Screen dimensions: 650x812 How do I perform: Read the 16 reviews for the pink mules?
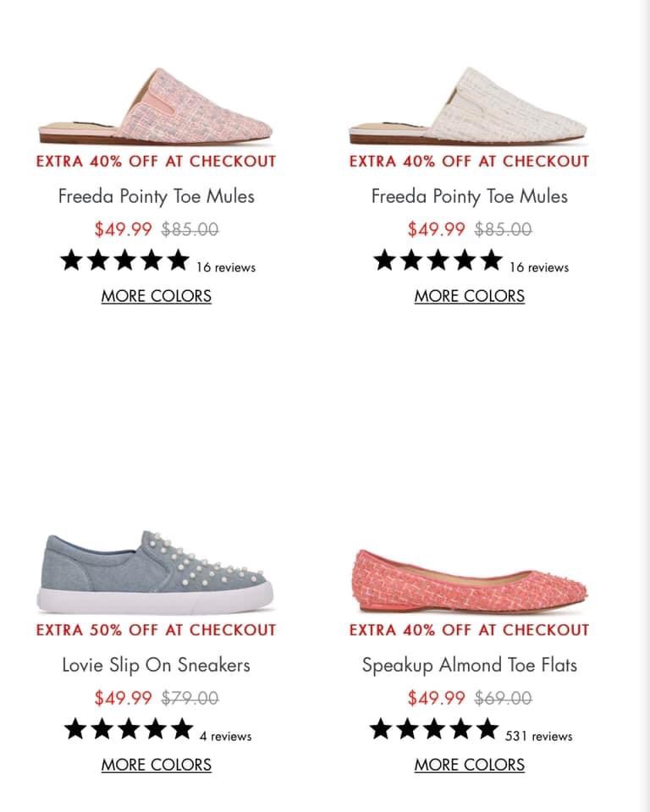[226, 267]
